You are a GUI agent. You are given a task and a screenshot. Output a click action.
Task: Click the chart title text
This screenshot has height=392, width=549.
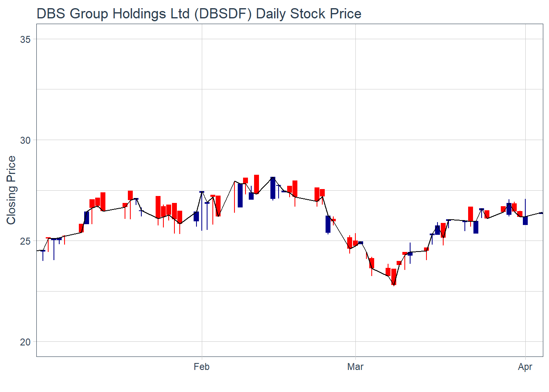point(199,13)
